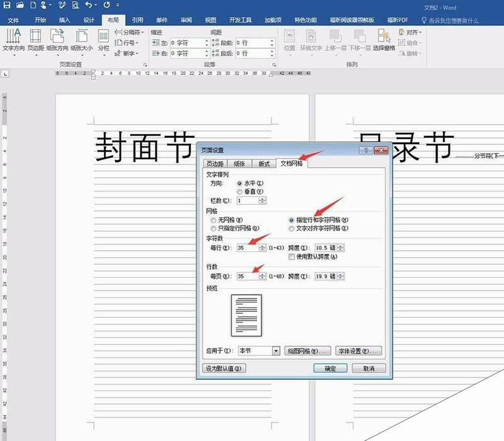The image size is (504, 441).
Task: Click the 设为默认值 button
Action: [224, 369]
